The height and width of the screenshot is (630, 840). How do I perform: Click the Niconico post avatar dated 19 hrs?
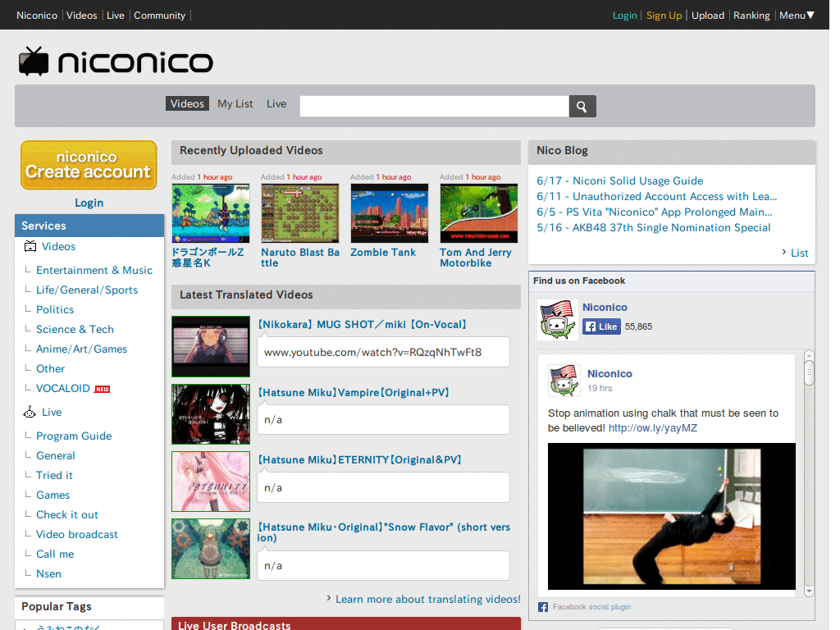564,380
